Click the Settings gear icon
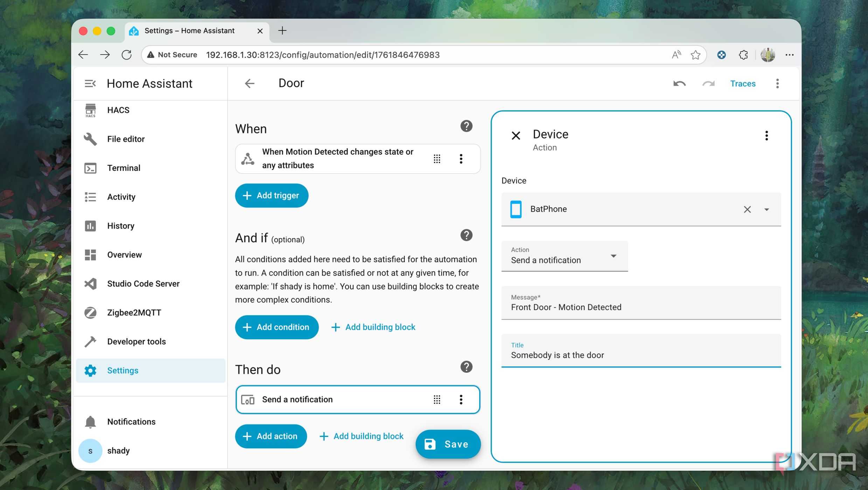 [90, 371]
